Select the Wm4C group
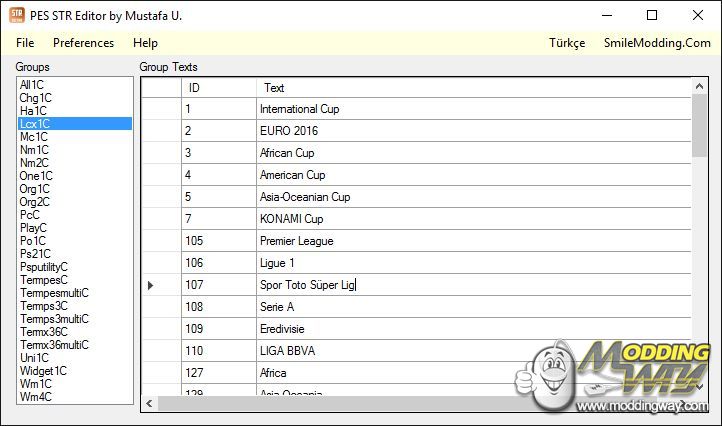 point(35,397)
